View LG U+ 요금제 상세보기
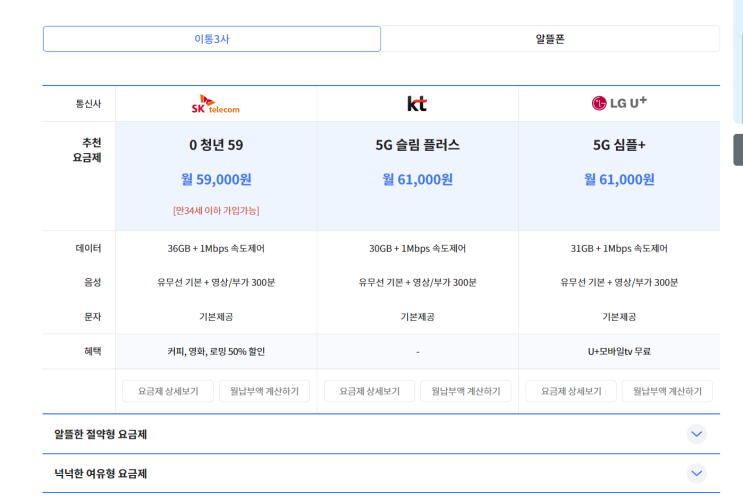The height and width of the screenshot is (501, 743). coord(571,391)
